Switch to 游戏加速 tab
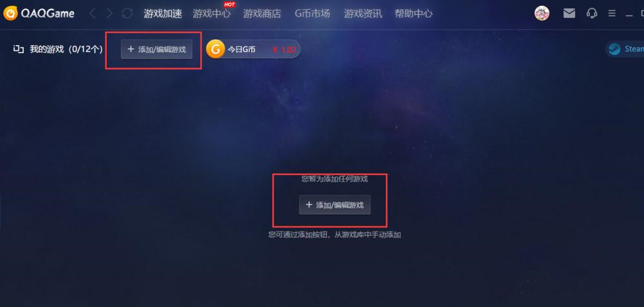This screenshot has width=644, height=307. point(163,14)
